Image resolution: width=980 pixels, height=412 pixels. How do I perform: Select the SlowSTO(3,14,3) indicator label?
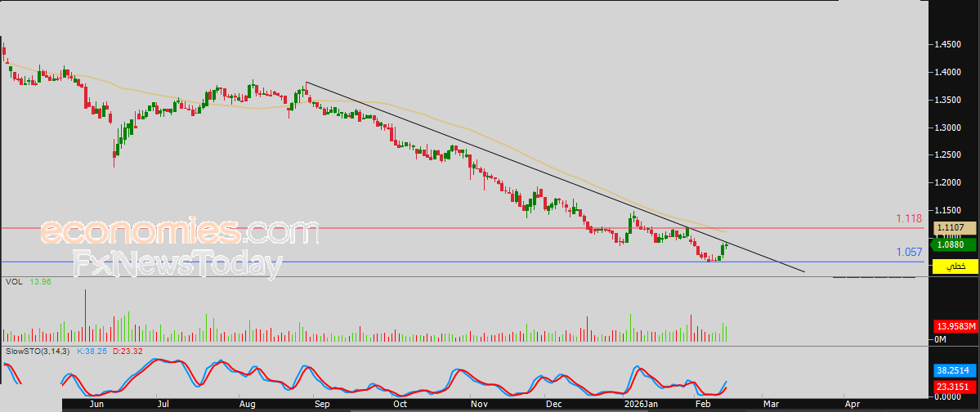(38, 351)
